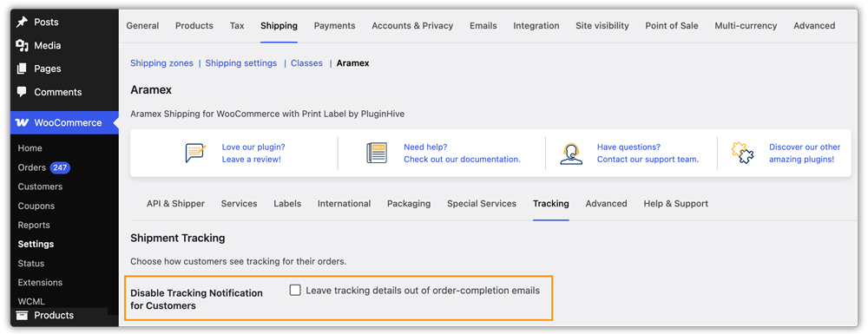868x334 pixels.
Task: Click the Comments bubble icon
Action: click(22, 92)
